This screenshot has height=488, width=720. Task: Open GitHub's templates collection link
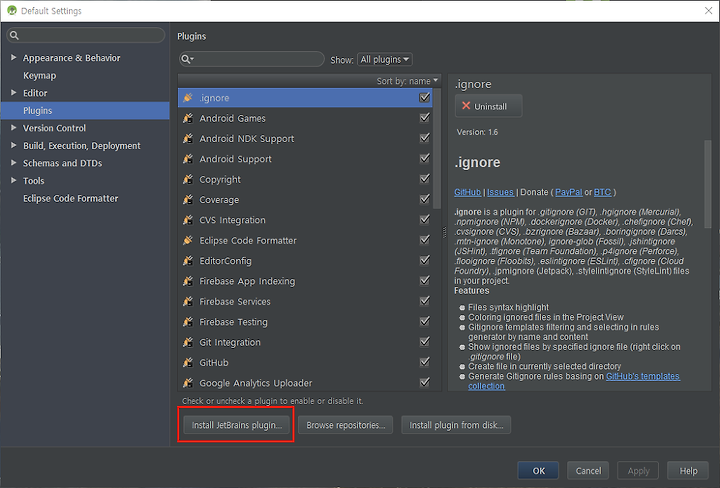point(642,376)
